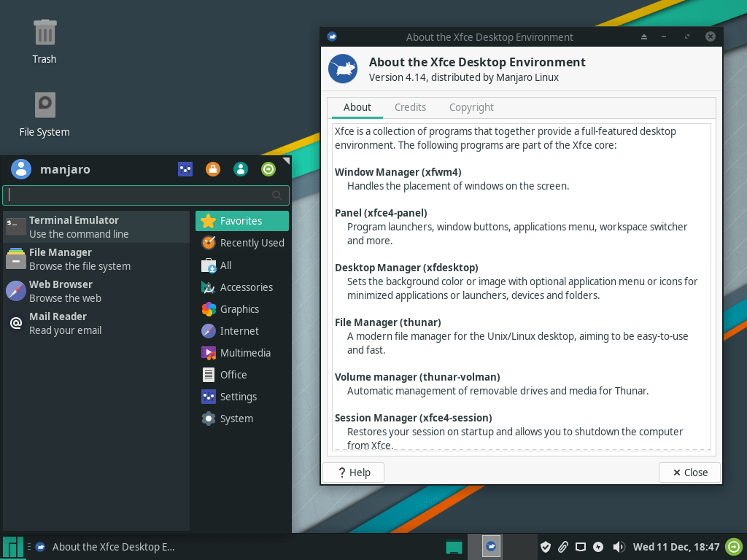The image size is (747, 560).
Task: Click the clipboard paperclip tray icon
Action: point(562,546)
